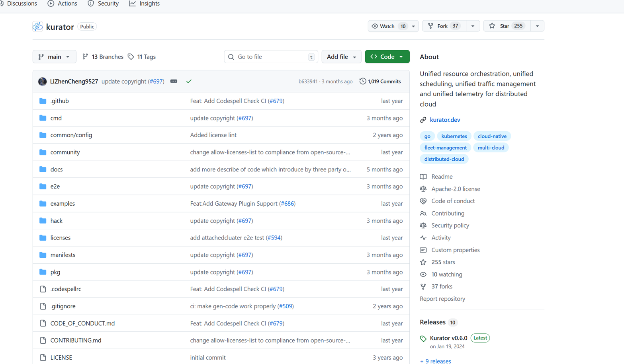Switch to the Actions tab
This screenshot has width=624, height=364.
tap(63, 4)
